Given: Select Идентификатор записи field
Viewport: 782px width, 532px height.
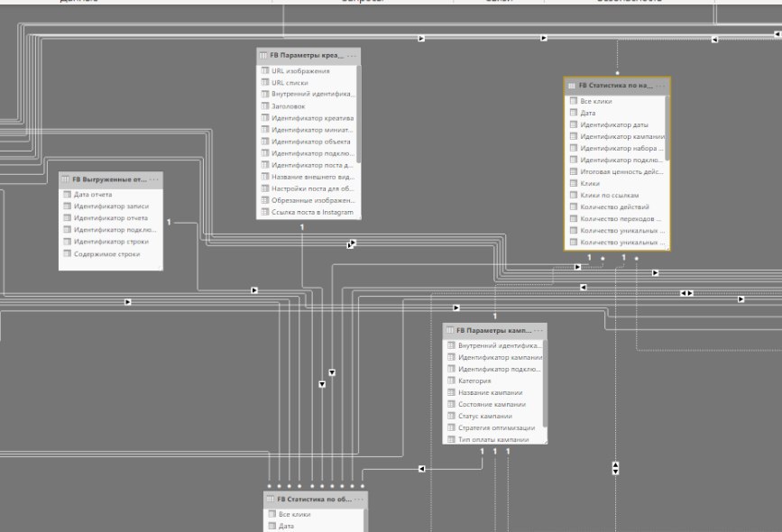Looking at the screenshot, I should pos(111,206).
